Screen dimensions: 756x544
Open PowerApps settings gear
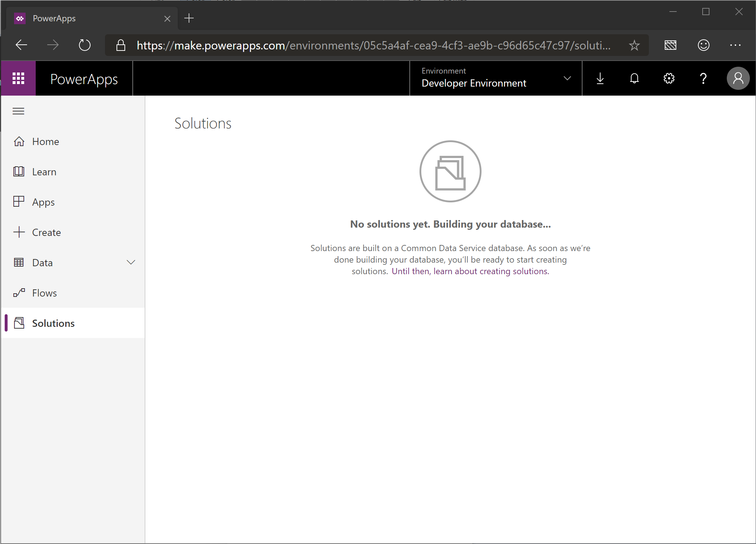click(668, 78)
